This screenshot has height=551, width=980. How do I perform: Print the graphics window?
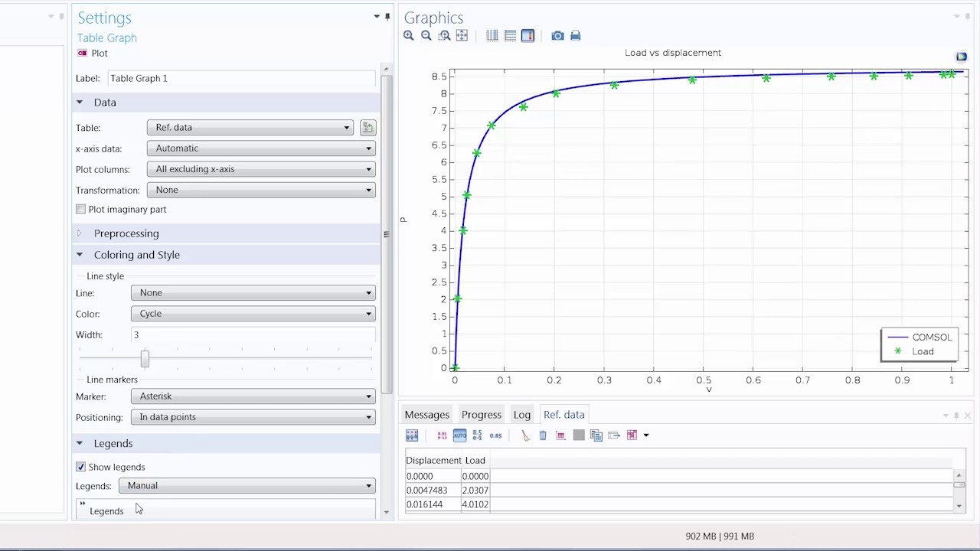coord(576,36)
